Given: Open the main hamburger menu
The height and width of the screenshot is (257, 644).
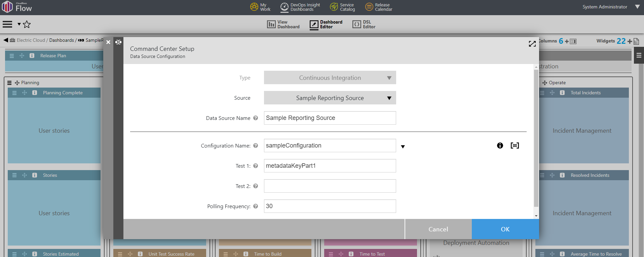Looking at the screenshot, I should click(x=7, y=24).
